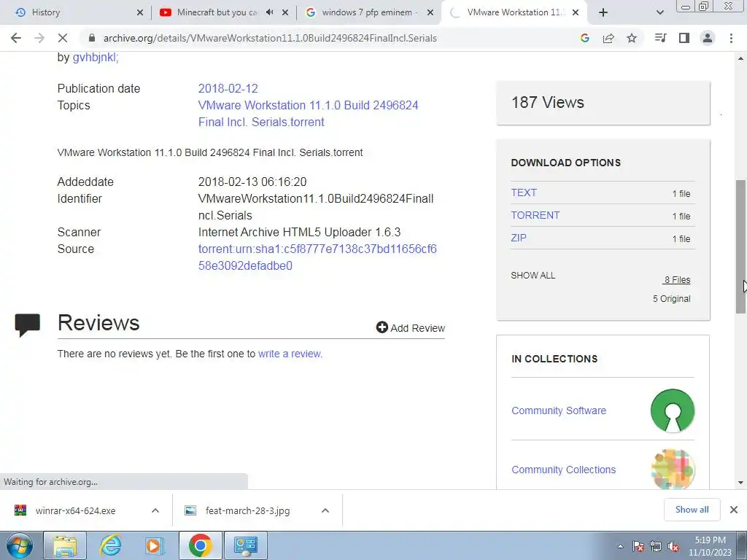Switch to the History tab

point(76,12)
